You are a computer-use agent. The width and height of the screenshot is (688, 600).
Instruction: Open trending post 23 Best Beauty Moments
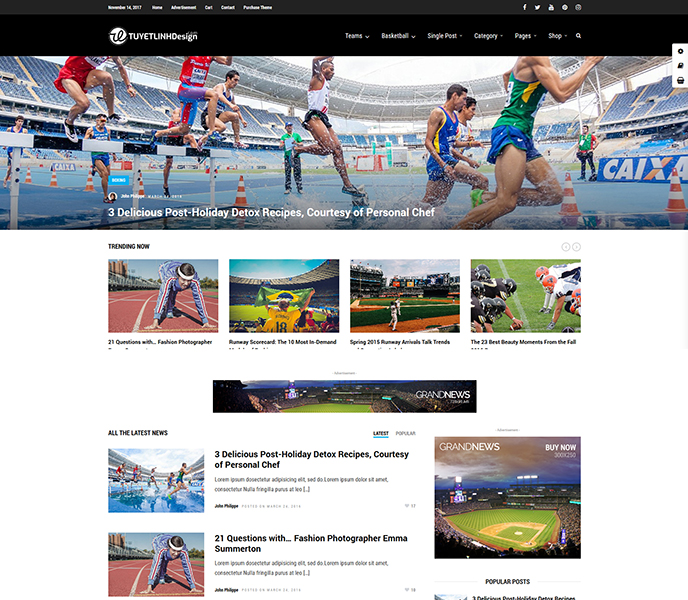pyautogui.click(x=523, y=342)
